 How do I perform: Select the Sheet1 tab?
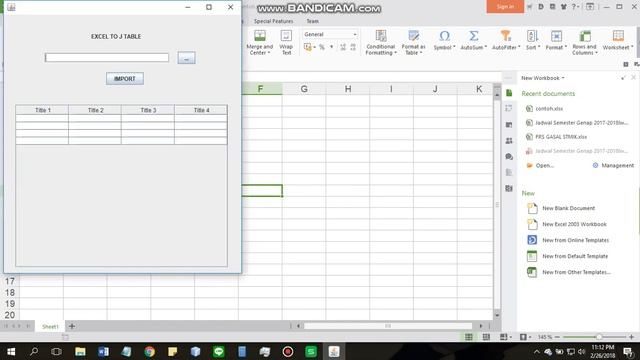(x=50, y=327)
